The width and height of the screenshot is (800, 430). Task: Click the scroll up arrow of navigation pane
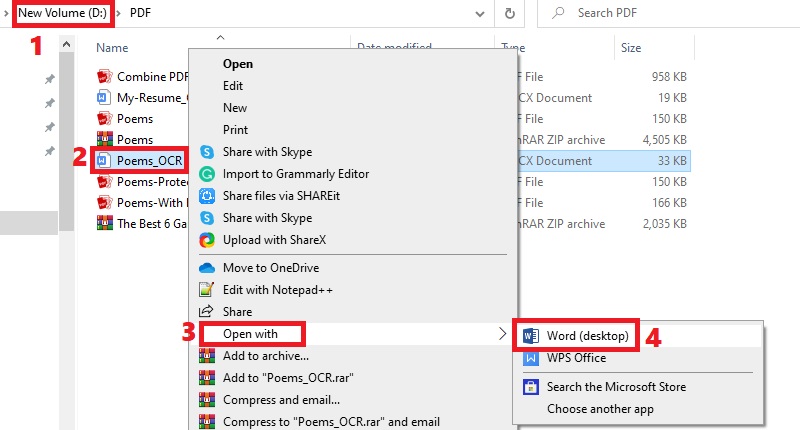tap(66, 45)
